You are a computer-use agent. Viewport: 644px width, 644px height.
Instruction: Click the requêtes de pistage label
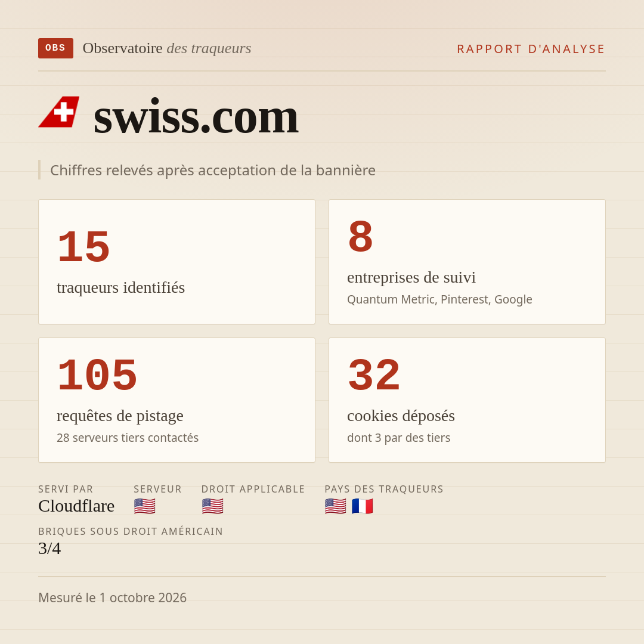120,416
